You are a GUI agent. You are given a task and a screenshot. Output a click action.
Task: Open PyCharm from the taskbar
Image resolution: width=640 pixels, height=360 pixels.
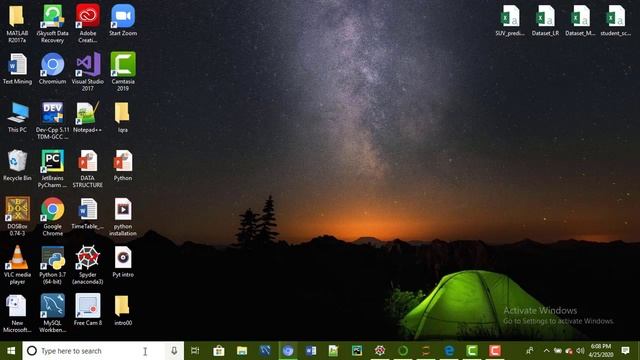pyautogui.click(x=357, y=351)
